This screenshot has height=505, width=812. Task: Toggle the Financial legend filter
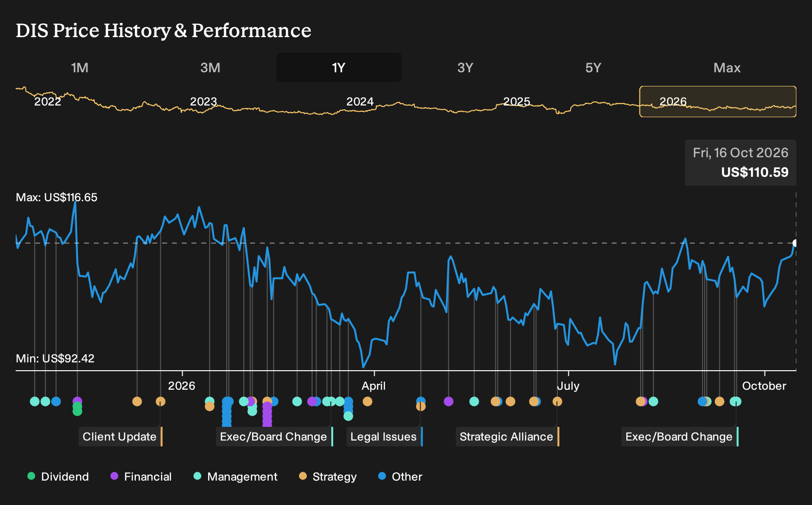click(x=141, y=477)
